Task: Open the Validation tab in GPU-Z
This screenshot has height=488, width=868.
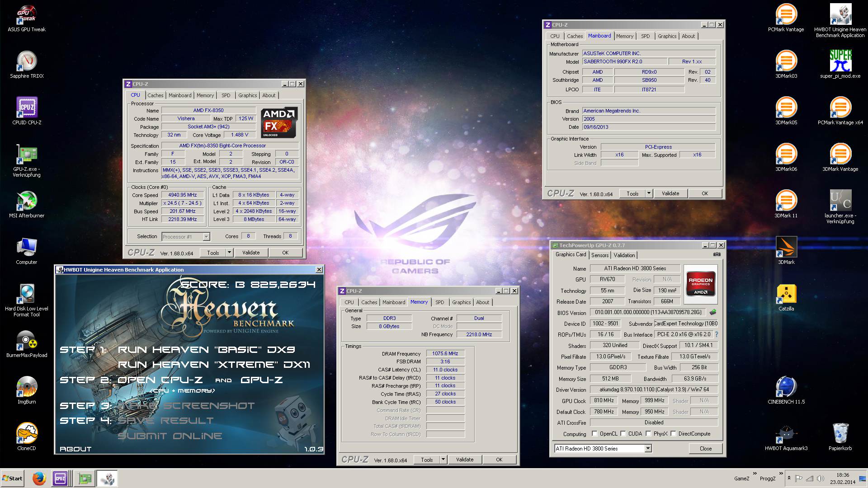Action: point(624,255)
